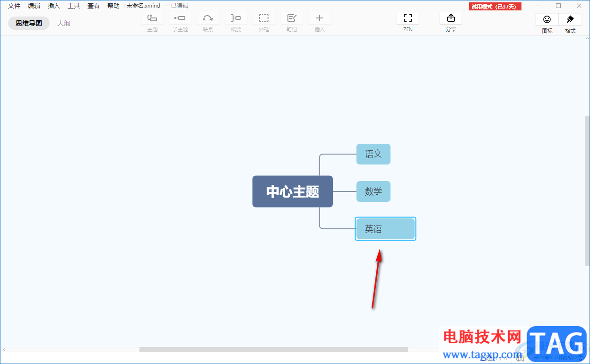The image size is (590, 364).
Task: Click the left scroll arrow at the bottom
Action: coord(4,349)
